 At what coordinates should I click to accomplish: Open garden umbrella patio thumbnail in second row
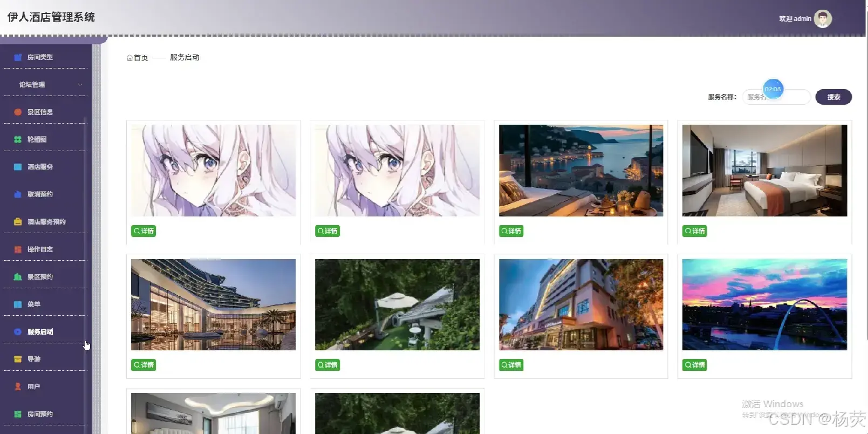coord(397,304)
